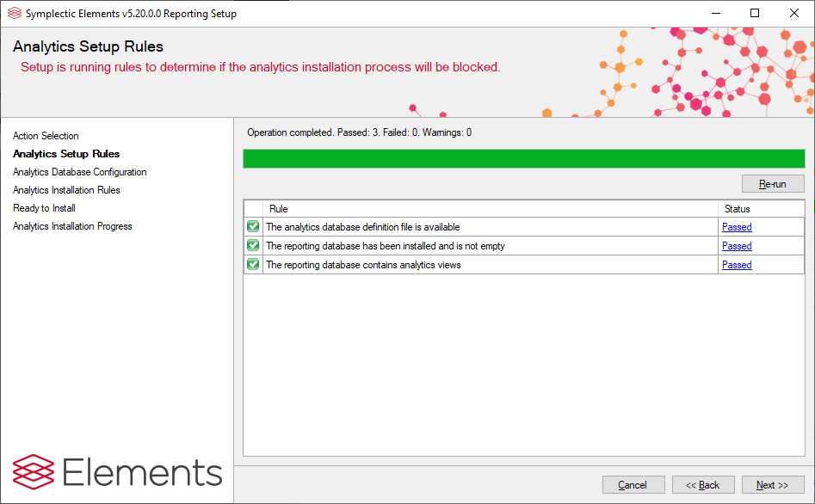Select Analytics Database Configuration step
The width and height of the screenshot is (815, 504).
tap(79, 172)
